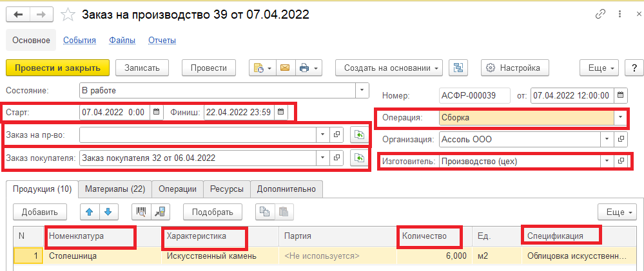Paste product rows icon
Image resolution: width=644 pixels, height=271 pixels.
284,212
